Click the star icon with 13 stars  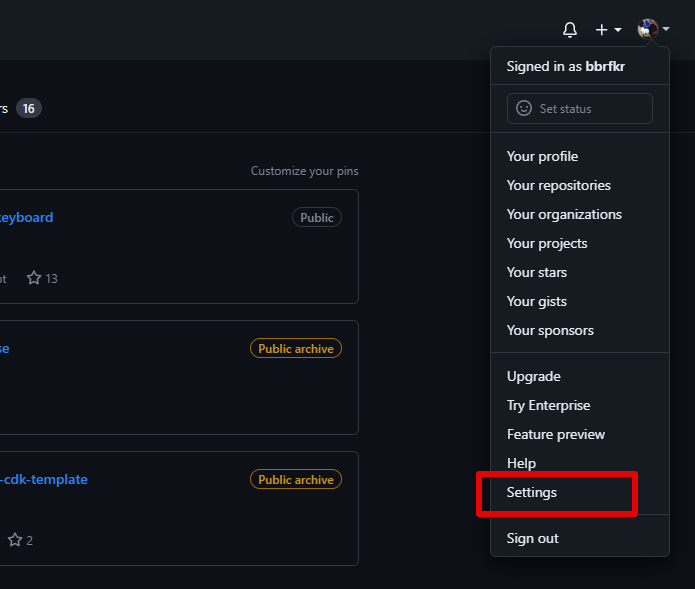point(34,278)
